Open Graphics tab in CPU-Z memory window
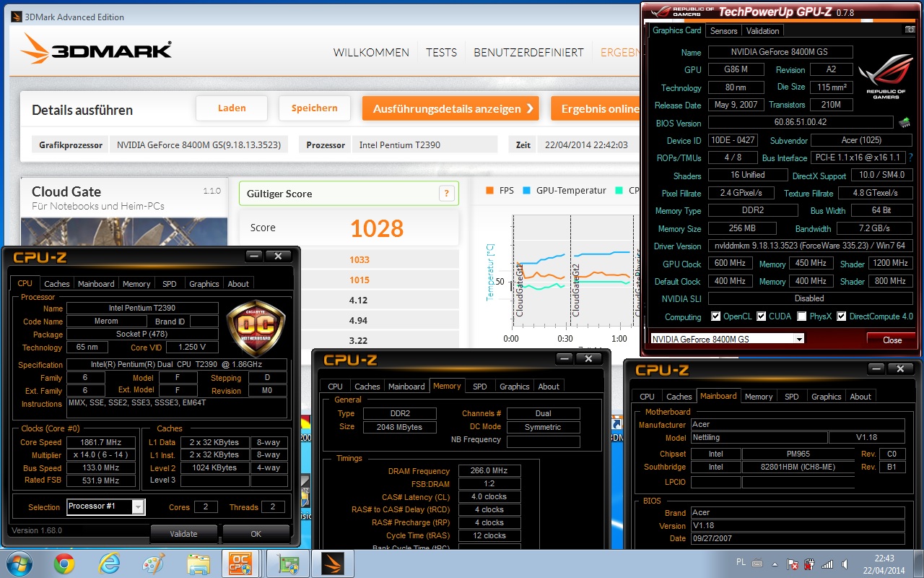 tap(515, 387)
